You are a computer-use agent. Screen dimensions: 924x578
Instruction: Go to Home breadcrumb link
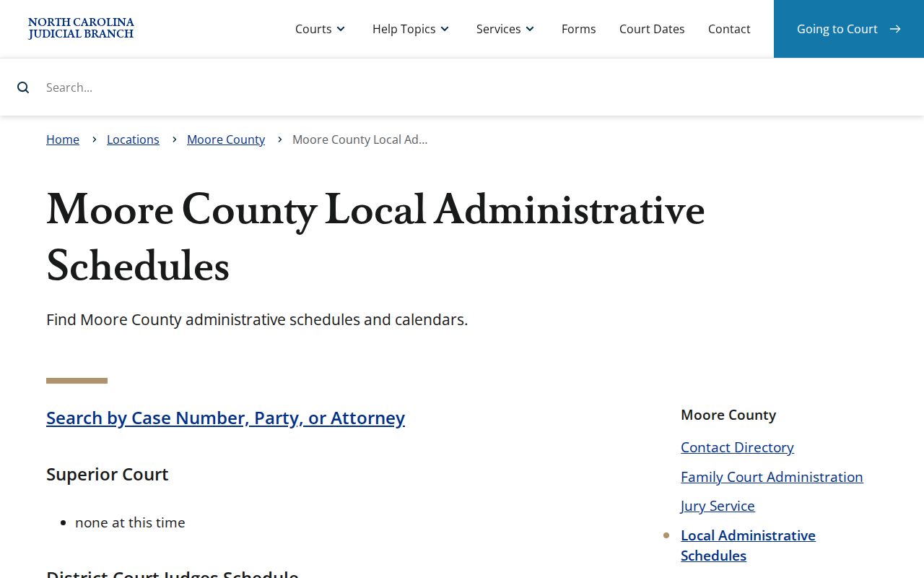click(x=63, y=139)
